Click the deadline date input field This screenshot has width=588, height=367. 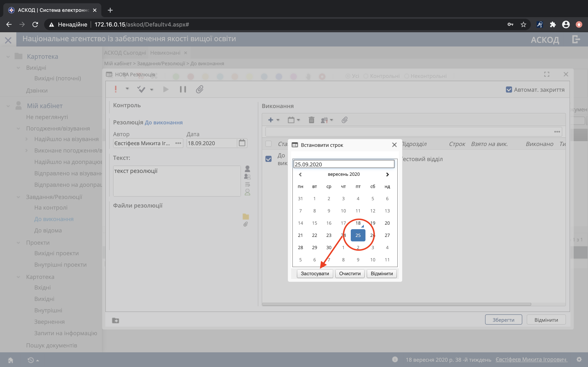pos(344,164)
